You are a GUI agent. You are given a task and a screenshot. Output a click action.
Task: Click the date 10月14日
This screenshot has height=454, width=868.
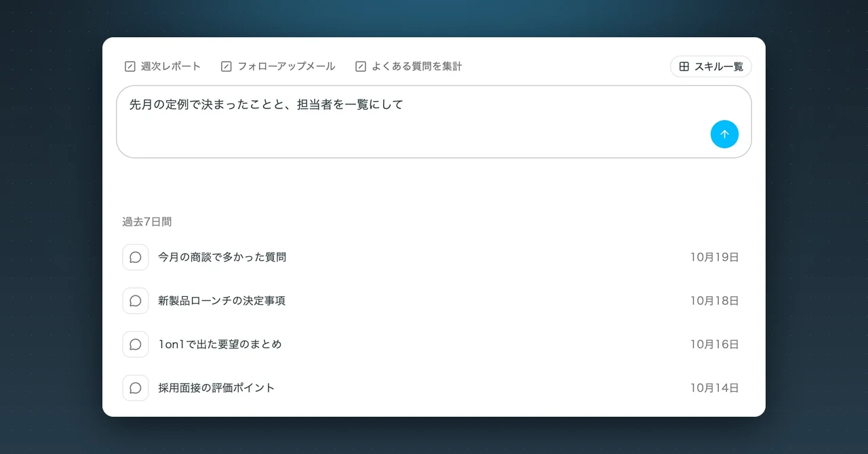(x=715, y=388)
